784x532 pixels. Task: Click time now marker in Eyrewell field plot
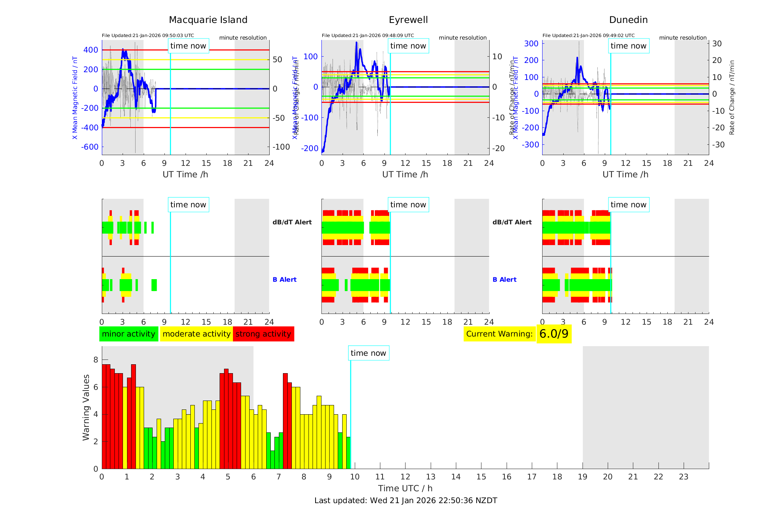click(408, 46)
